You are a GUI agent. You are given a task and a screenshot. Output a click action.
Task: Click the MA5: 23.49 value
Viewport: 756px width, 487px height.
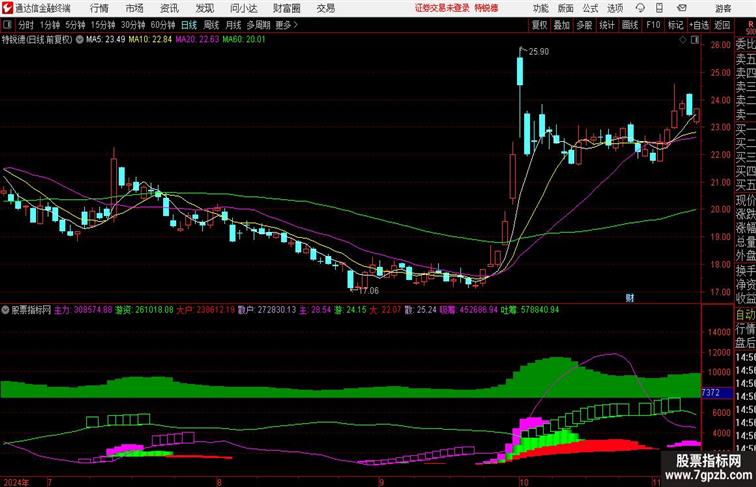[x=105, y=40]
